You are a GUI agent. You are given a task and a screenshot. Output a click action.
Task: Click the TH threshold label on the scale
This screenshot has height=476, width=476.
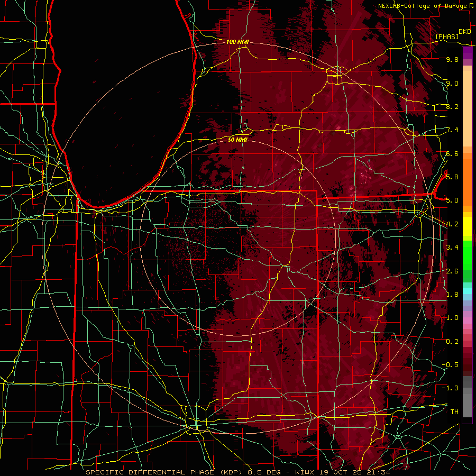pyautogui.click(x=454, y=411)
